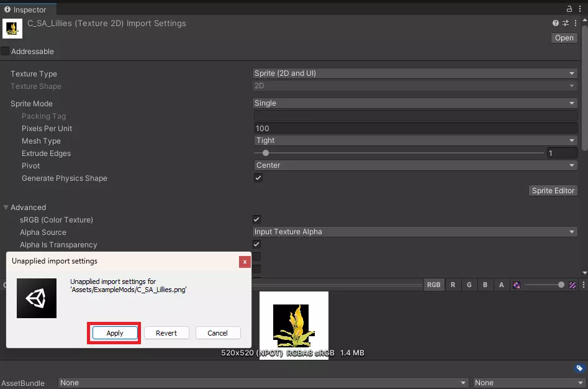Click the blue asset label tag icon
This screenshot has height=389, width=588.
[x=579, y=368]
